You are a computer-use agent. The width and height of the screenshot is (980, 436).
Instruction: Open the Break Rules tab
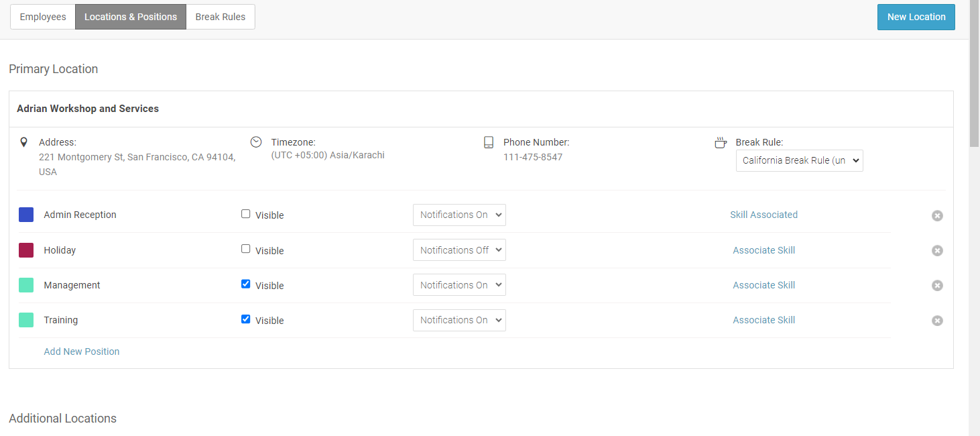221,17
